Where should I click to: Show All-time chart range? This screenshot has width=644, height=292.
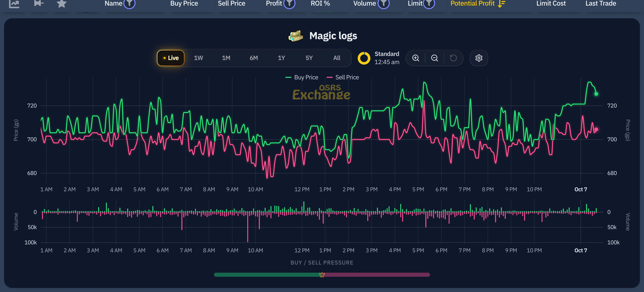337,58
